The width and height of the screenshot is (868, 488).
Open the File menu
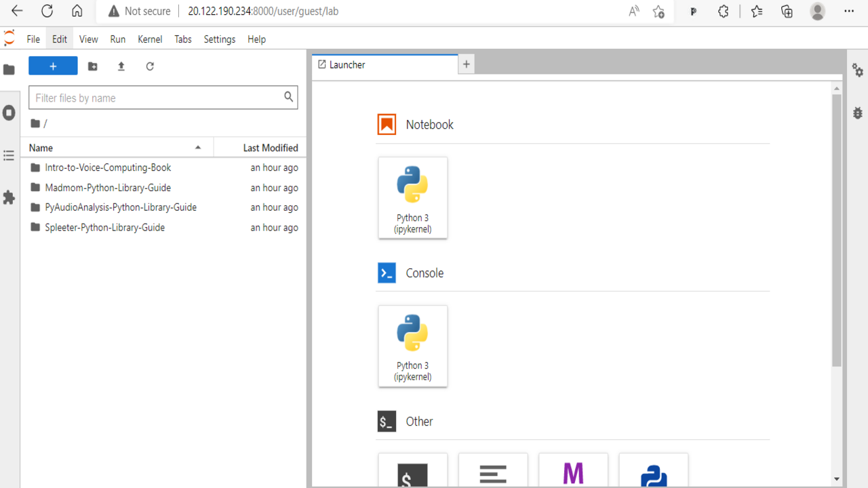(x=33, y=39)
